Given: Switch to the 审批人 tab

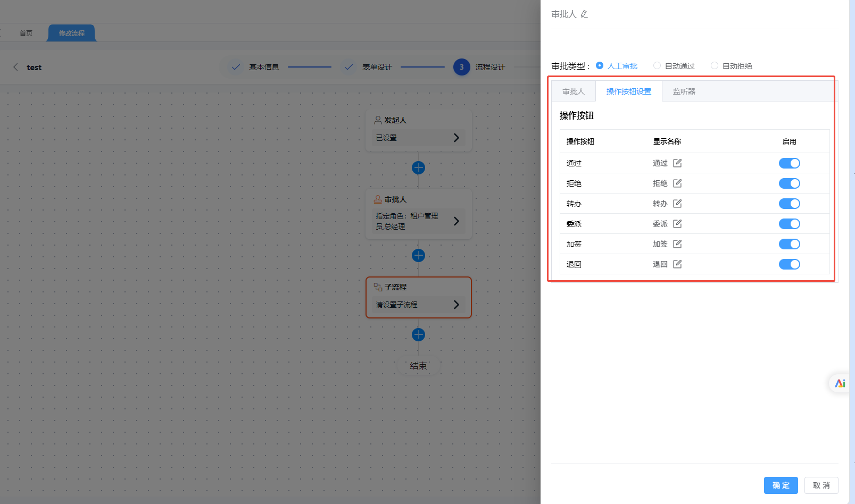Looking at the screenshot, I should [x=574, y=91].
